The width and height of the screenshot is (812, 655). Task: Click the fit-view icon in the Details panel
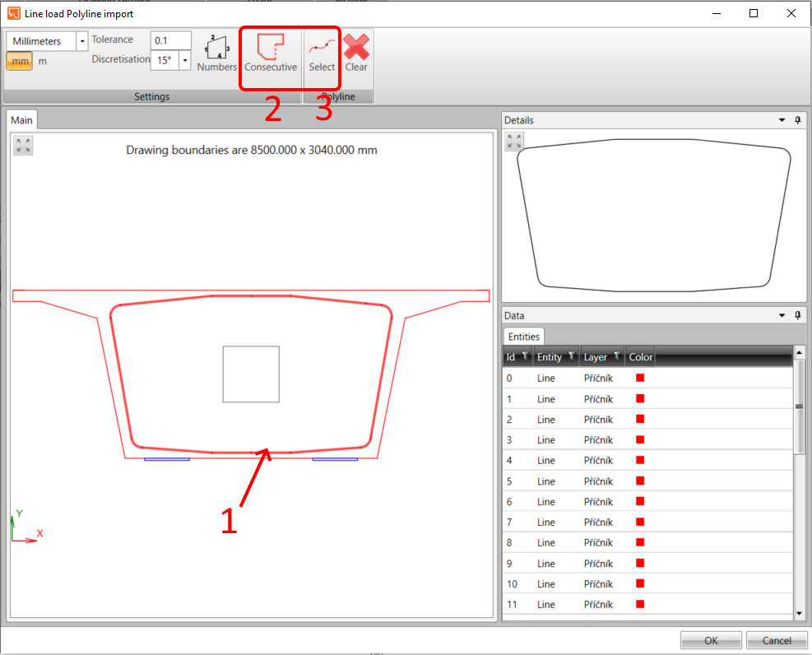(x=513, y=140)
